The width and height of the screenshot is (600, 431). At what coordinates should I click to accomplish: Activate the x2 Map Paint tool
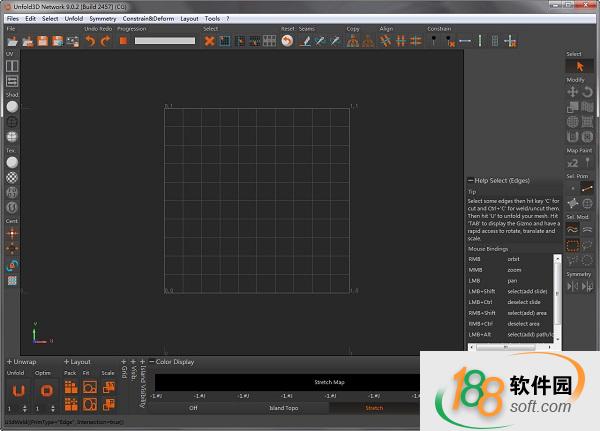tap(573, 163)
